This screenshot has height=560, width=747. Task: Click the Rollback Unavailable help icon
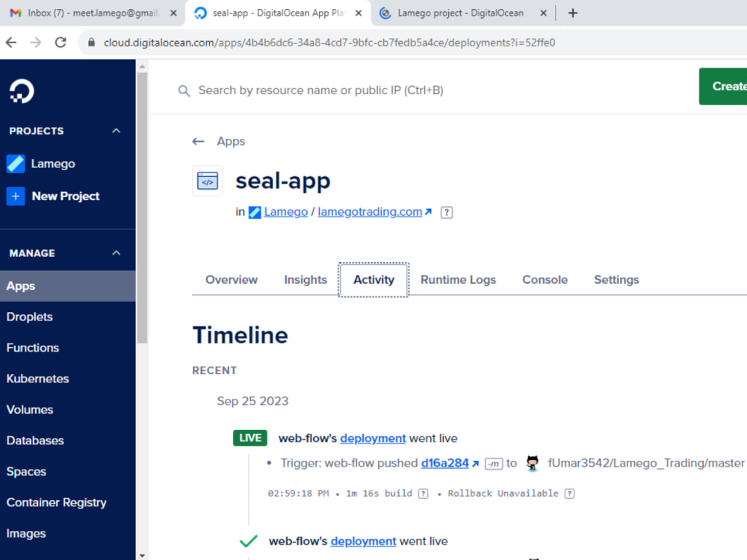(x=569, y=494)
